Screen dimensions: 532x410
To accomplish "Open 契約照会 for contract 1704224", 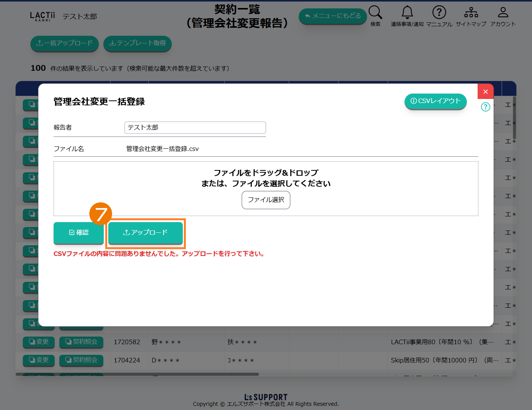I will [x=81, y=360].
